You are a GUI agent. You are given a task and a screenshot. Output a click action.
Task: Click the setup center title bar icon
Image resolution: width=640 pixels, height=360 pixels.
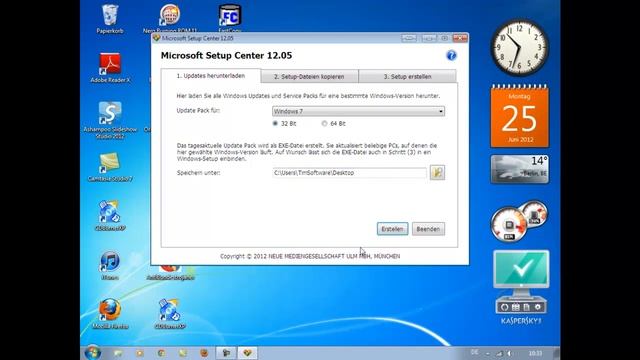pyautogui.click(x=156, y=38)
